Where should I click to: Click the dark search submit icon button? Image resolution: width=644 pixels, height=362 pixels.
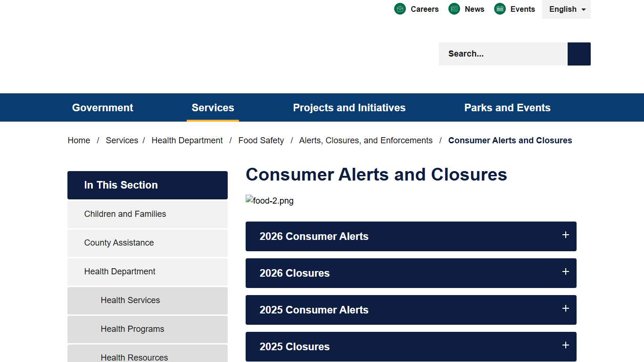[578, 54]
